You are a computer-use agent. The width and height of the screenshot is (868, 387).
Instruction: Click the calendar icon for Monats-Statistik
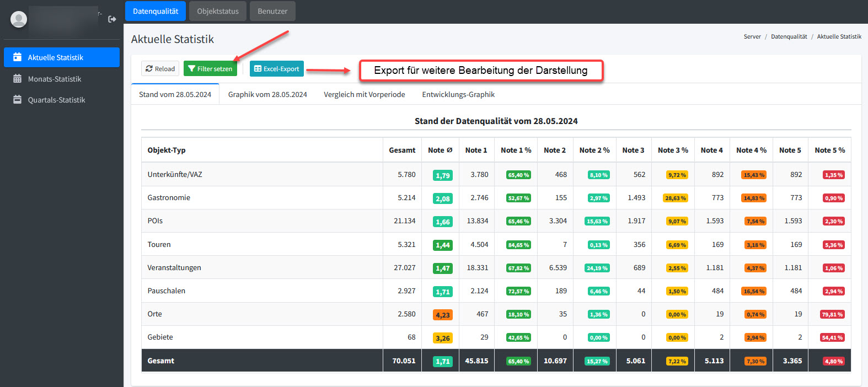point(17,79)
